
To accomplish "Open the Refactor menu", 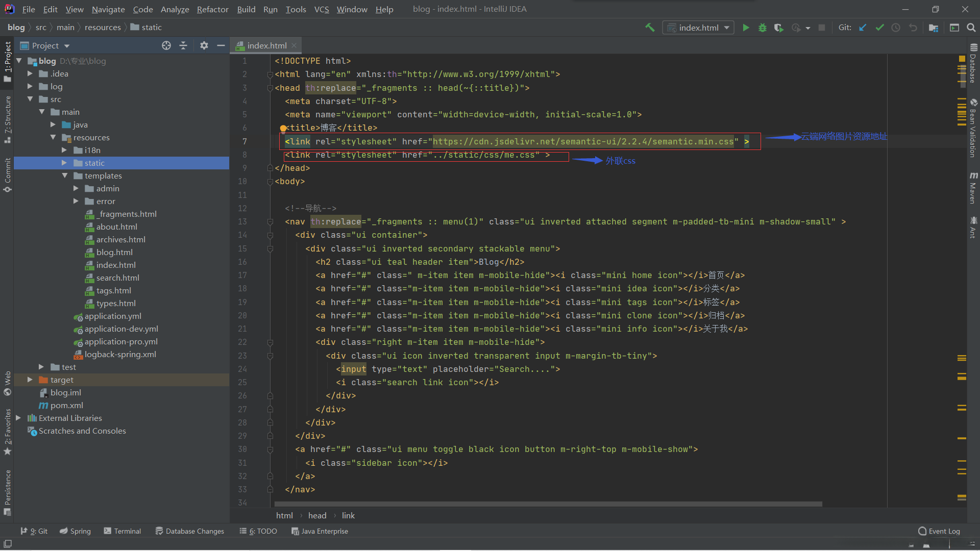I will coord(212,9).
